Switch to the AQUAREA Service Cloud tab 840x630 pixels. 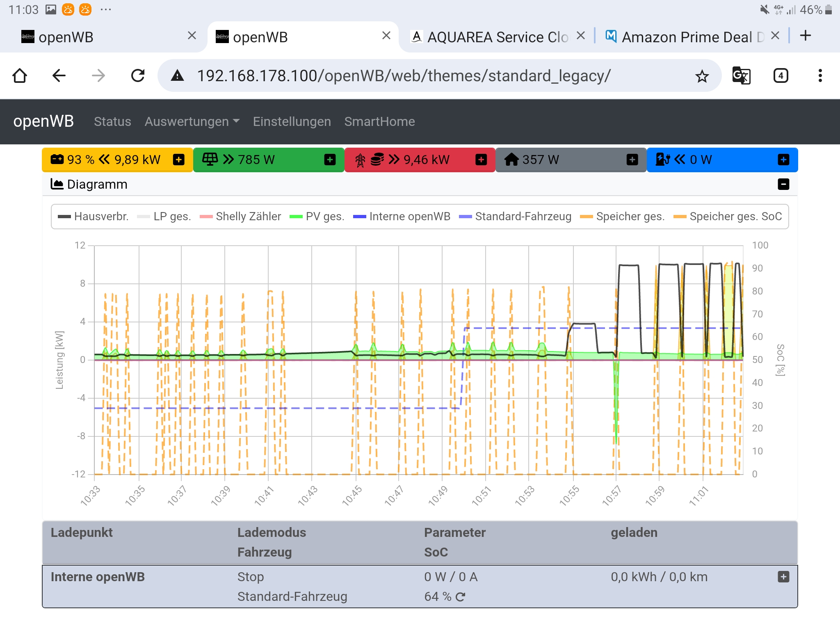click(x=492, y=37)
